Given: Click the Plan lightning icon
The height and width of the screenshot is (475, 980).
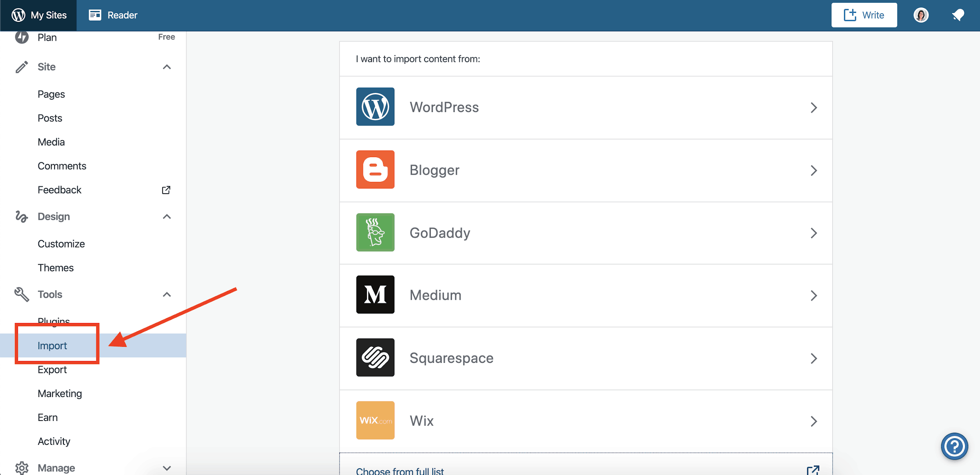Looking at the screenshot, I should (22, 37).
